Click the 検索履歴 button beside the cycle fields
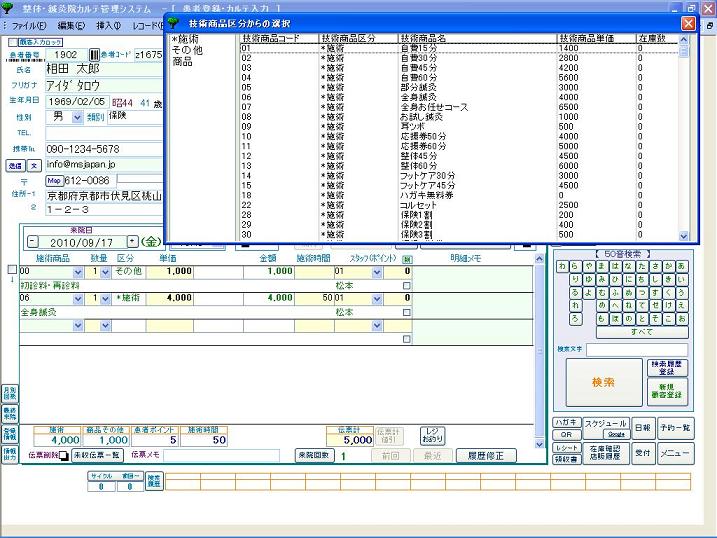 (x=155, y=481)
